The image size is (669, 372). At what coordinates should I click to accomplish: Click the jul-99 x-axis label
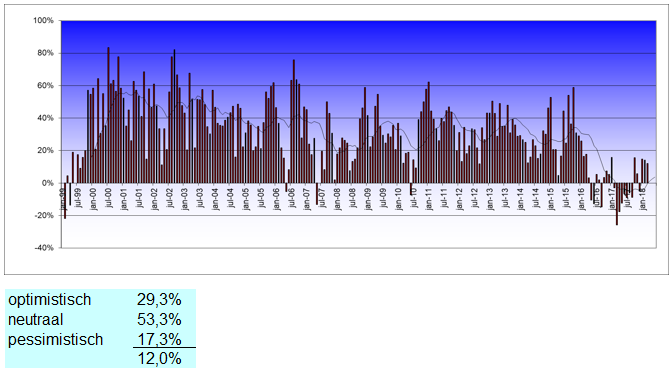[78, 197]
